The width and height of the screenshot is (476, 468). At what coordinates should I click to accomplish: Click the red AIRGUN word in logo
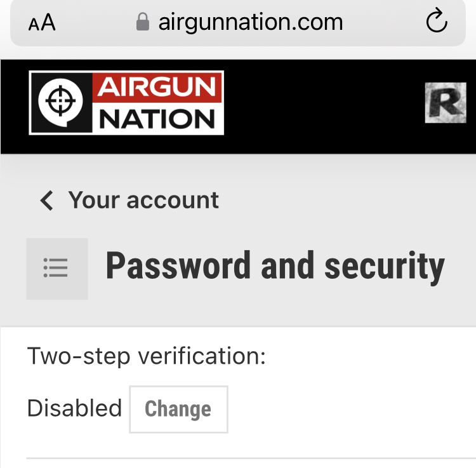point(157,88)
